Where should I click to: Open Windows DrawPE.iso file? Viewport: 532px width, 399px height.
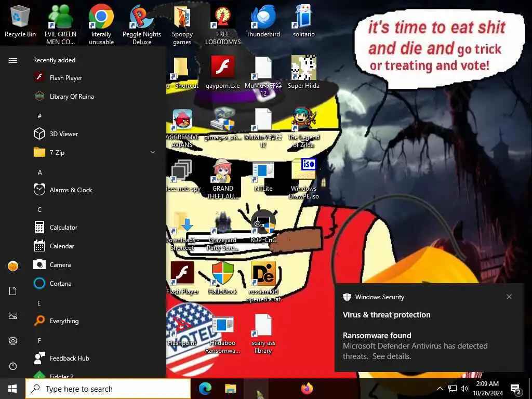click(303, 179)
